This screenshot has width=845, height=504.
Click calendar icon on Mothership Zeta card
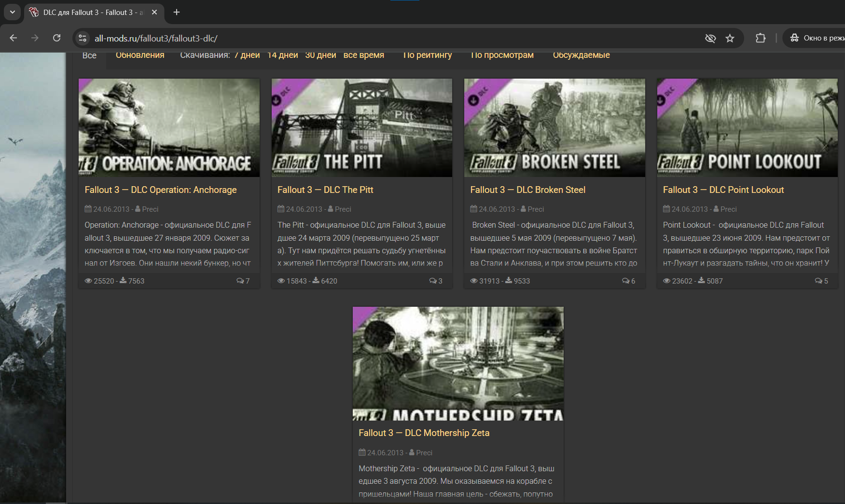click(362, 452)
